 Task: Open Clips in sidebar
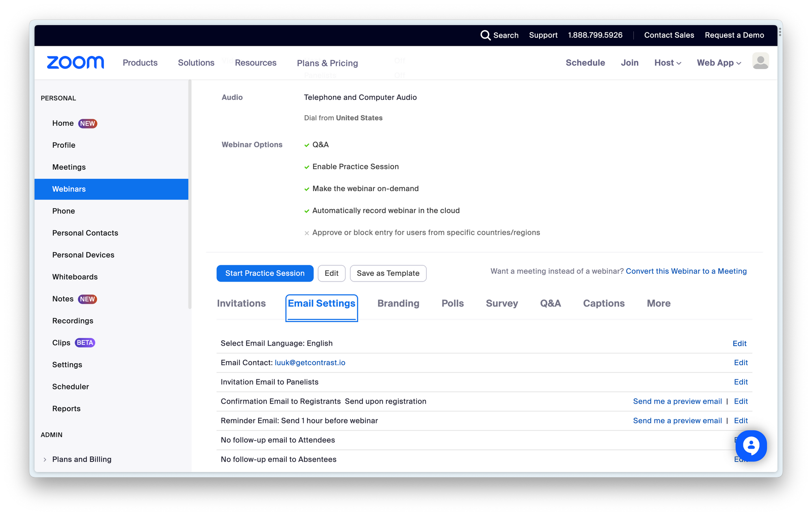[x=61, y=343]
